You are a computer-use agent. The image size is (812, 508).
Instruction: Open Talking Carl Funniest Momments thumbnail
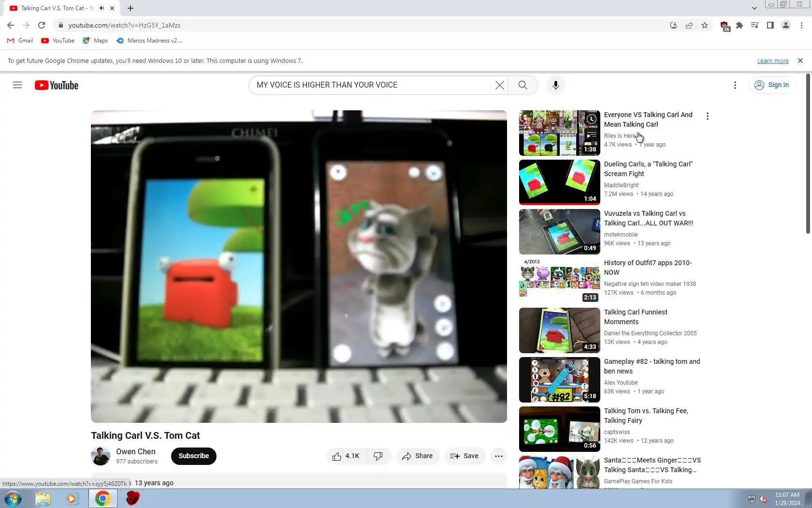pos(560,330)
